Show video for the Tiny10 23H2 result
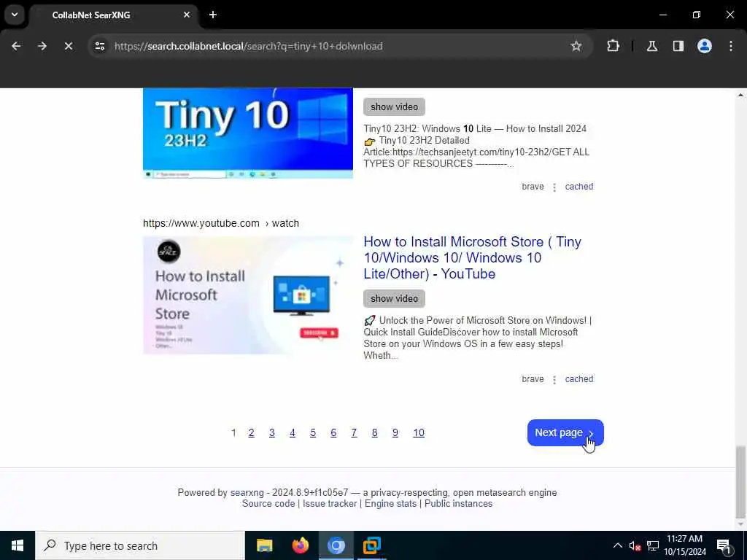 click(x=394, y=106)
